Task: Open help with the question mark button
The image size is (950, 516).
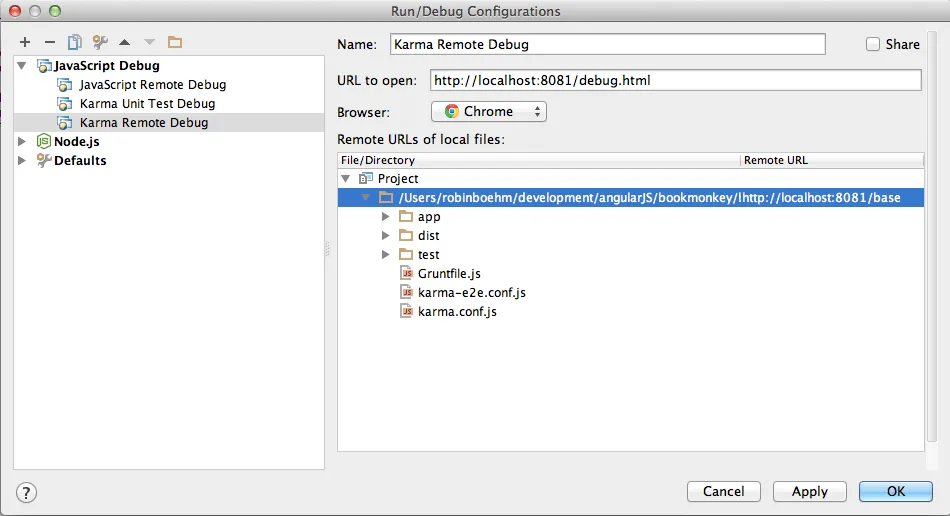Action: pyautogui.click(x=26, y=492)
